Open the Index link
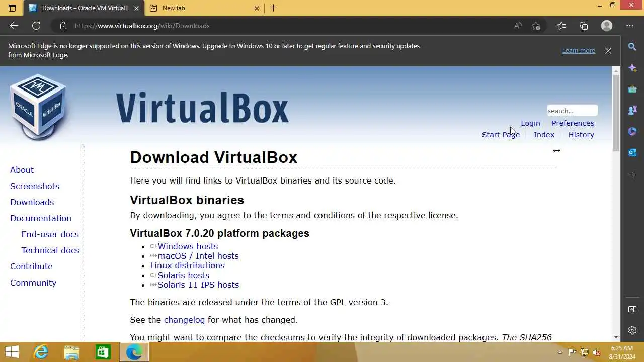The height and width of the screenshot is (362, 644). (x=544, y=135)
